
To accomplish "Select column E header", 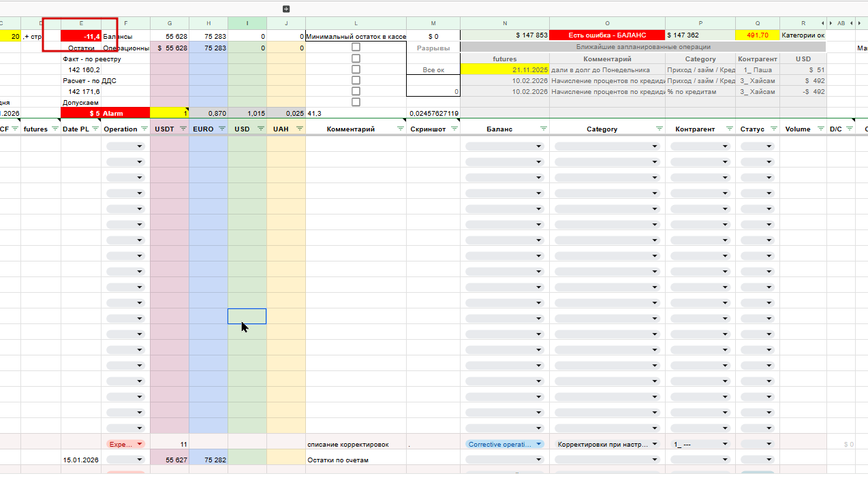I will tap(82, 24).
